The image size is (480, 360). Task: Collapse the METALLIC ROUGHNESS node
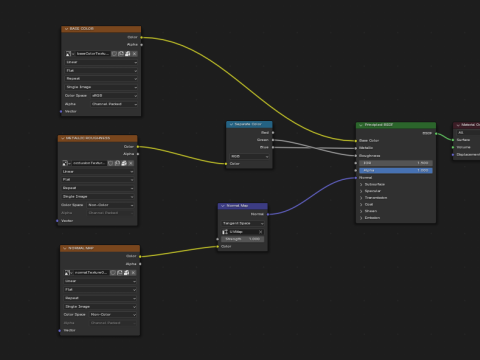pos(63,138)
